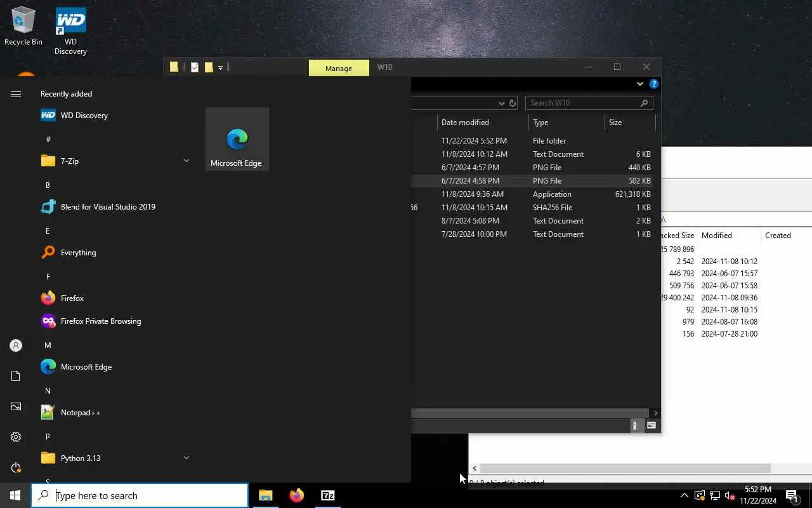
Task: Sort by the Type column header
Action: (566, 123)
